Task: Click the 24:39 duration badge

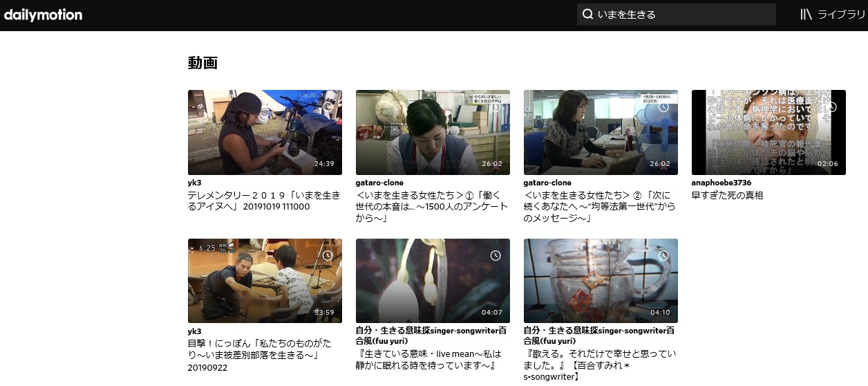Action: (324, 164)
